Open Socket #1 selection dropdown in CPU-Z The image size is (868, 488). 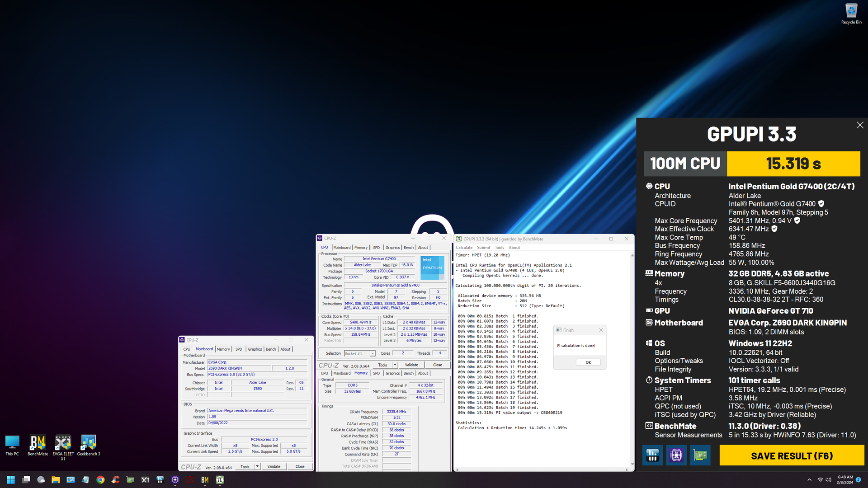[x=360, y=353]
